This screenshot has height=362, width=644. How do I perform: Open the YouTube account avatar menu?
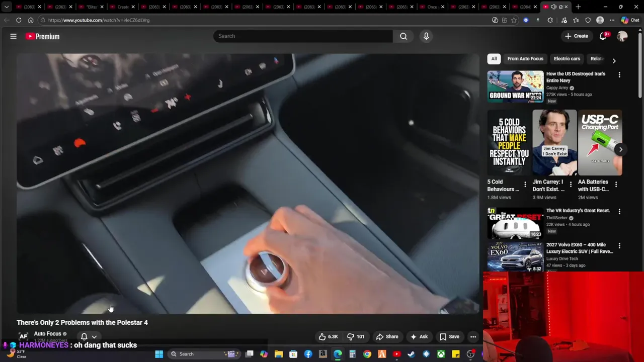pos(622,36)
